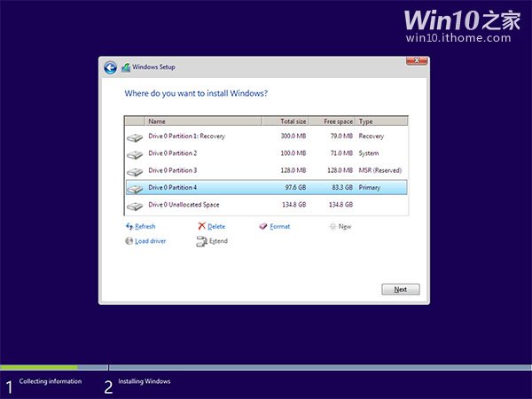Click the Refresh arrows icon
Image resolution: width=532 pixels, height=399 pixels.
(129, 226)
